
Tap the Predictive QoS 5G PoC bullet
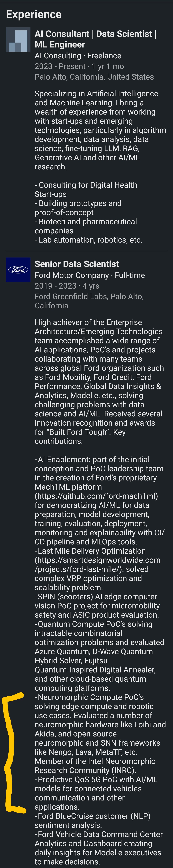96,793
